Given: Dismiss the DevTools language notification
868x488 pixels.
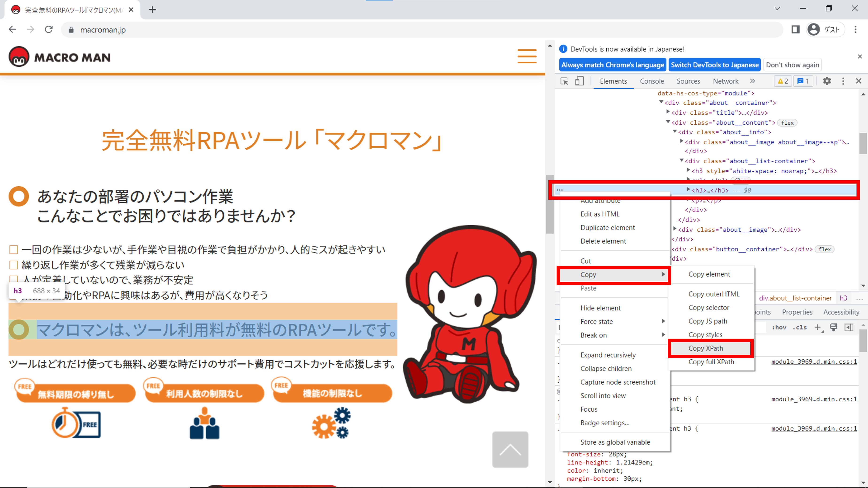Looking at the screenshot, I should [x=860, y=57].
